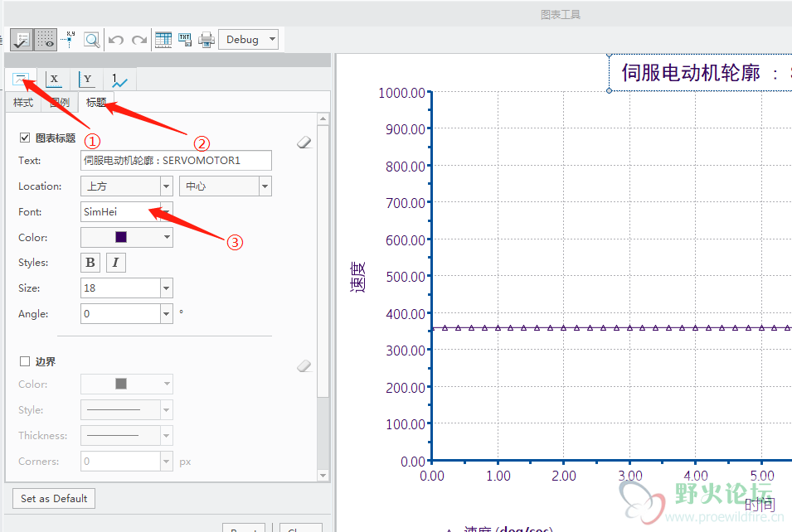Click the 1000.00 Y-axis tick value

(401, 93)
